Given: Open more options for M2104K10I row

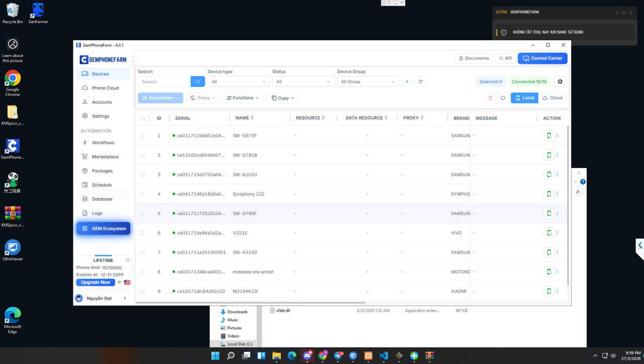Looking at the screenshot, I should point(557,291).
